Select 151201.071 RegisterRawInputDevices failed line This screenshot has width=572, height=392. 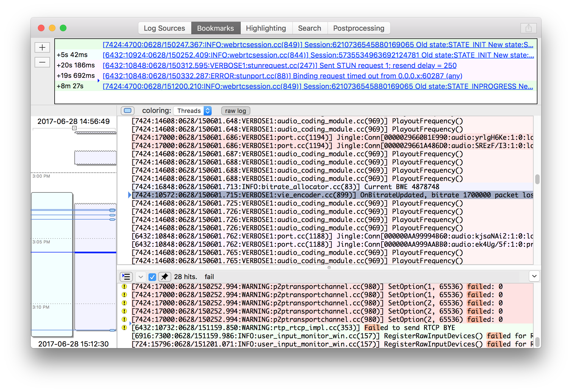point(332,344)
